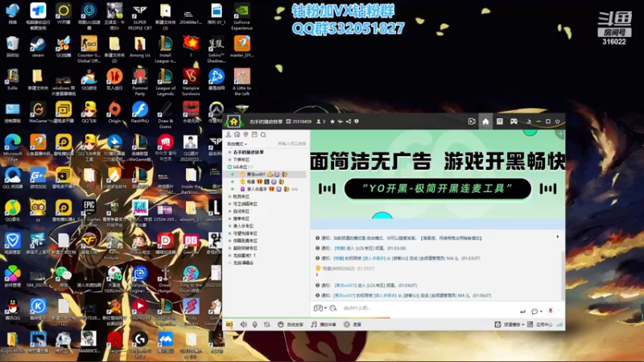644x362 pixels.
Task: Click the YY channel house logo icon
Action: pos(233,121)
